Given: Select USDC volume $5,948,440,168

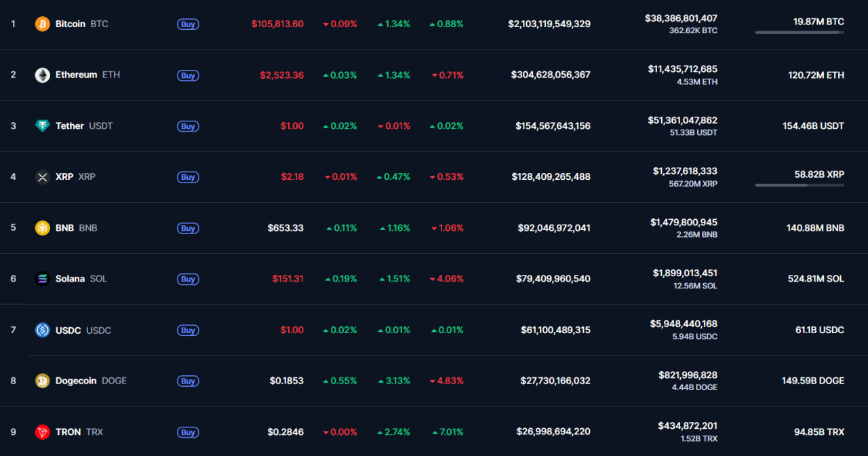Looking at the screenshot, I should click(684, 324).
